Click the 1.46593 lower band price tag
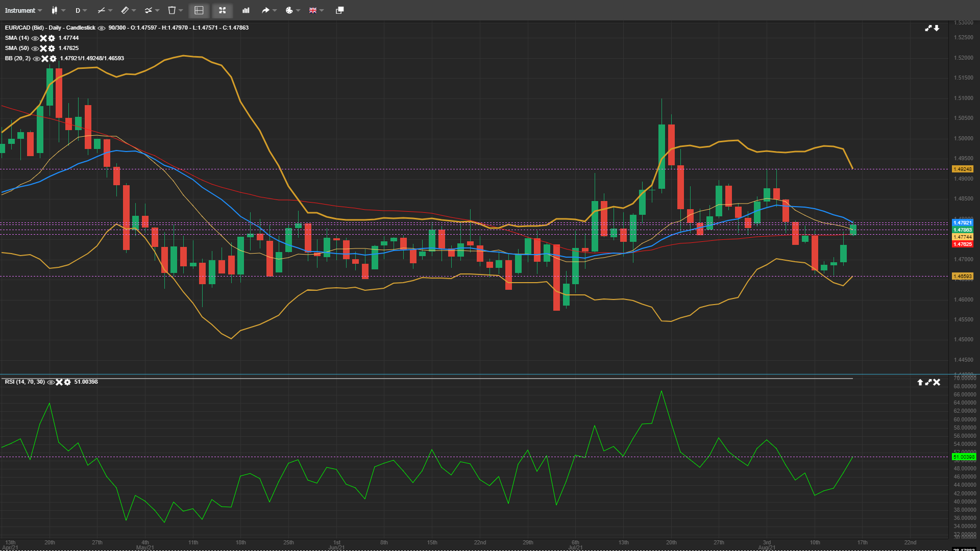 (963, 276)
